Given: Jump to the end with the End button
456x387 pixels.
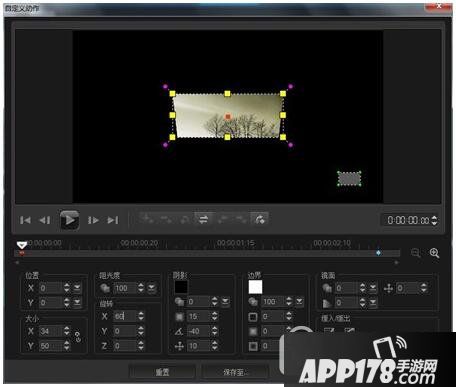Looking at the screenshot, I should point(113,220).
